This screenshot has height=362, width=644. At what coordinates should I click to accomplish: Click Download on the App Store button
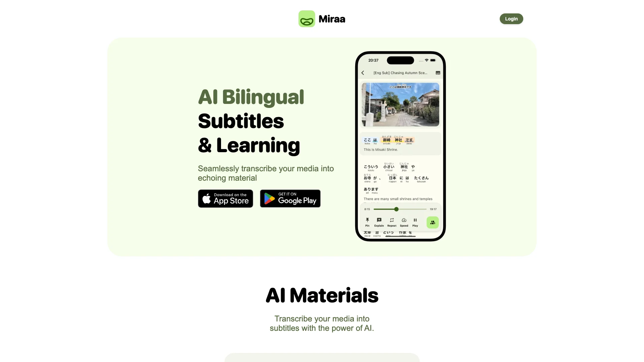(226, 198)
